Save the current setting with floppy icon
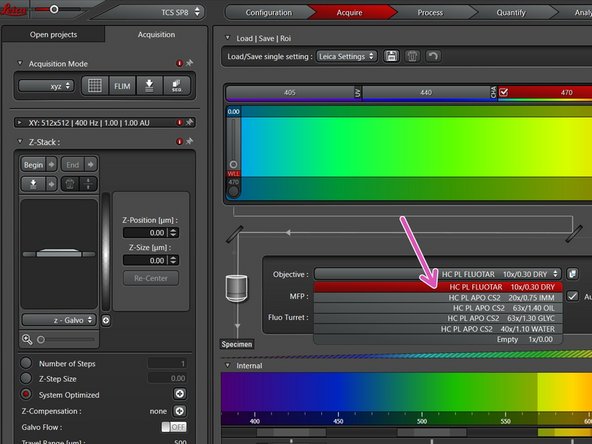 click(392, 56)
